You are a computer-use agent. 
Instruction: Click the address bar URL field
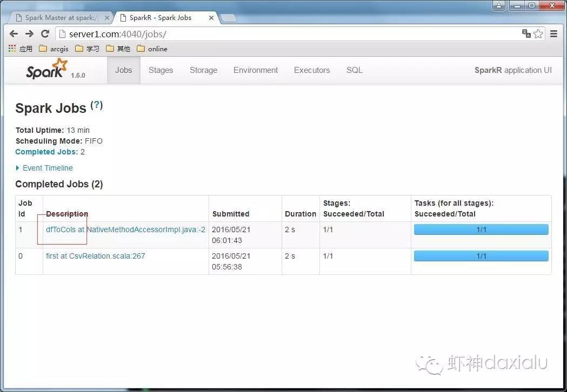pos(289,34)
